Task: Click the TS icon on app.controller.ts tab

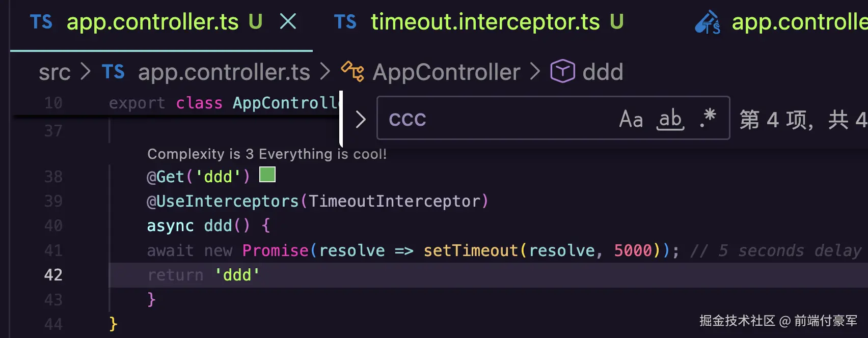Action: click(x=41, y=22)
